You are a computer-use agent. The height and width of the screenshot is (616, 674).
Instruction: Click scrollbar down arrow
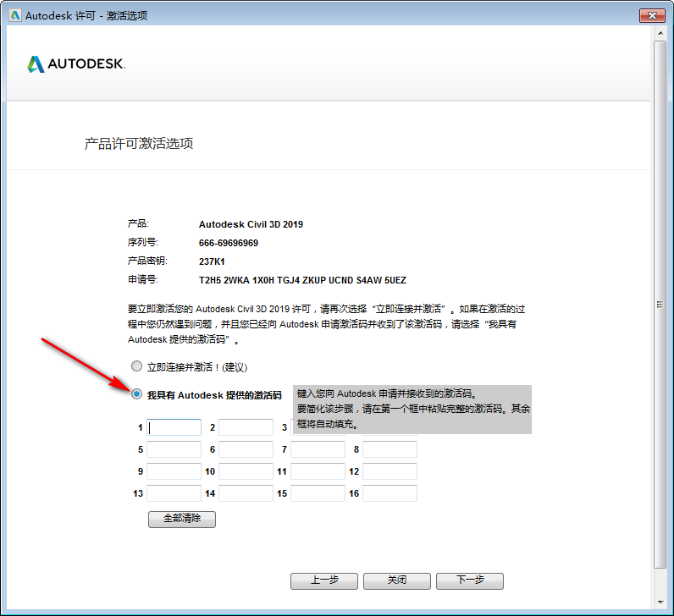point(660,602)
